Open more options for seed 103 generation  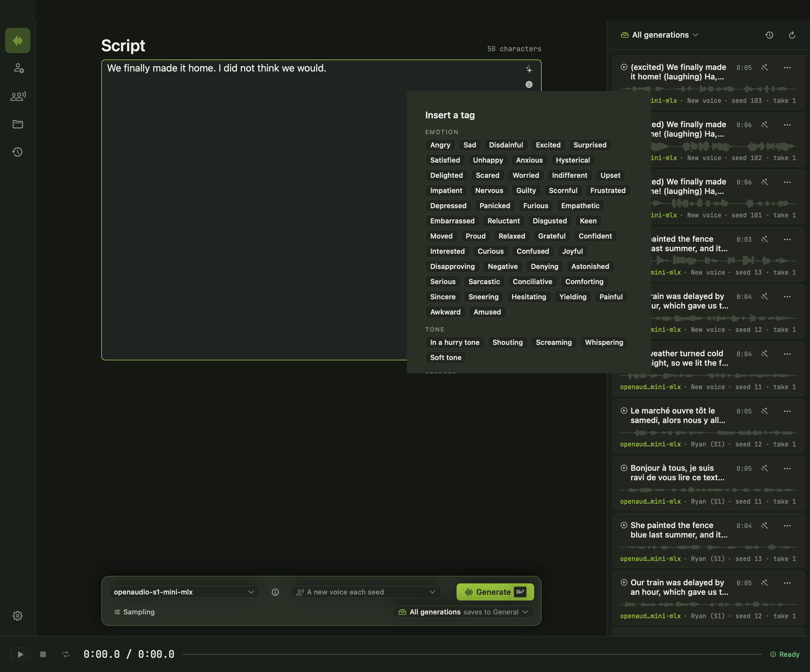click(787, 67)
